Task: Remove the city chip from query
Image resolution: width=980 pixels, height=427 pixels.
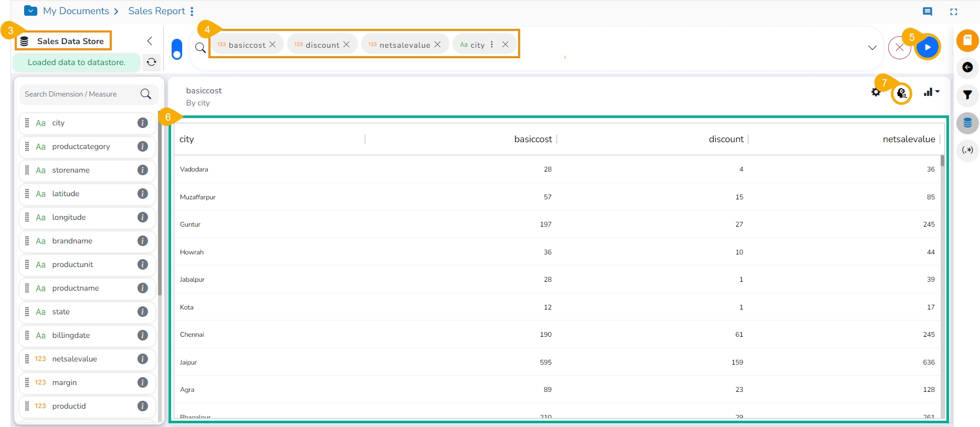Action: click(505, 45)
